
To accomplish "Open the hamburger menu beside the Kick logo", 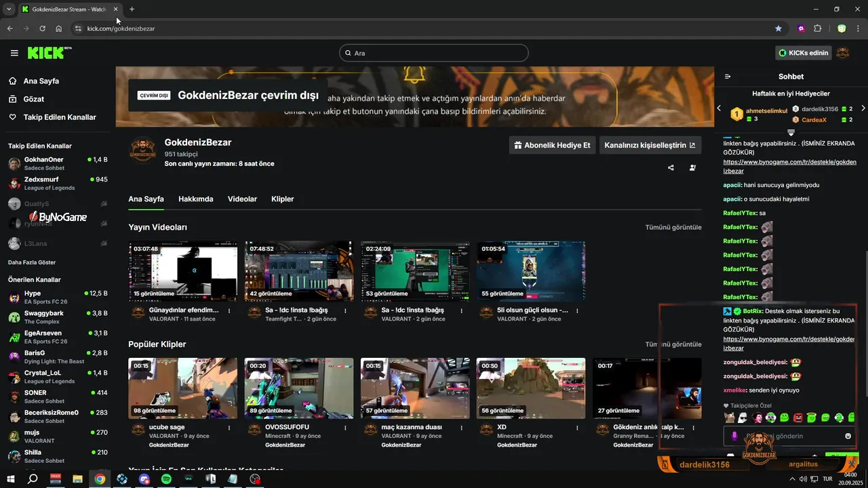I will tap(14, 53).
